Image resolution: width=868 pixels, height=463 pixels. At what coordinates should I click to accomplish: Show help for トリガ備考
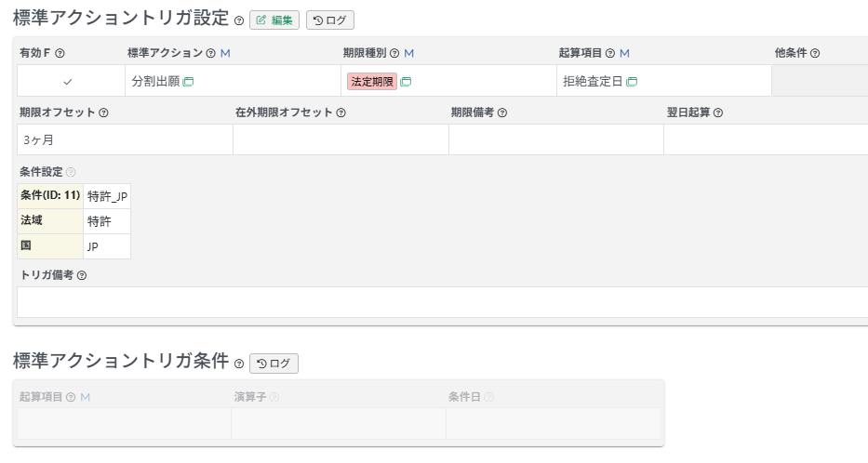click(82, 276)
